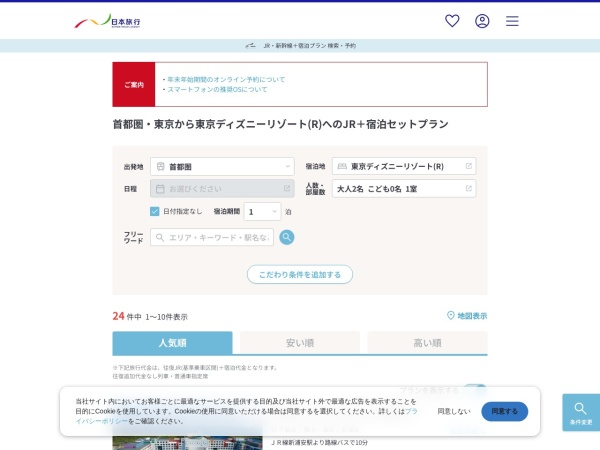Image resolution: width=600 pixels, height=450 pixels.
Task: Click the hotel photo thumbnail
Action: [x=188, y=440]
